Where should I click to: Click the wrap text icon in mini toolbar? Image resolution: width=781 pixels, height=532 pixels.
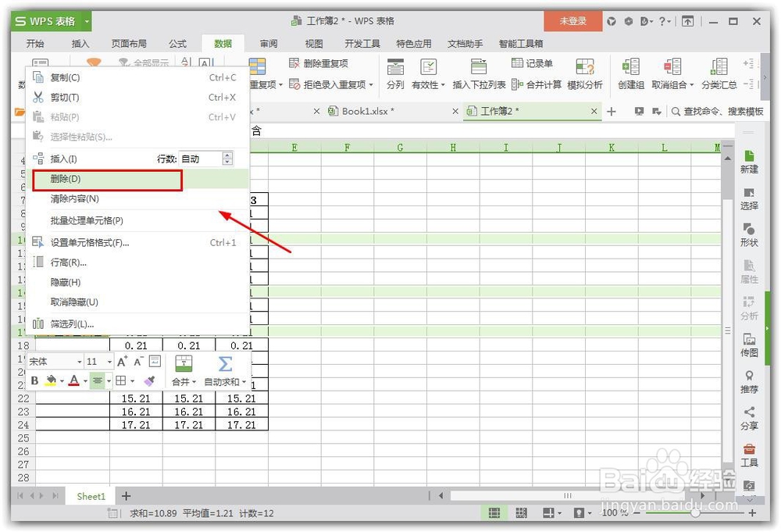pos(155,361)
